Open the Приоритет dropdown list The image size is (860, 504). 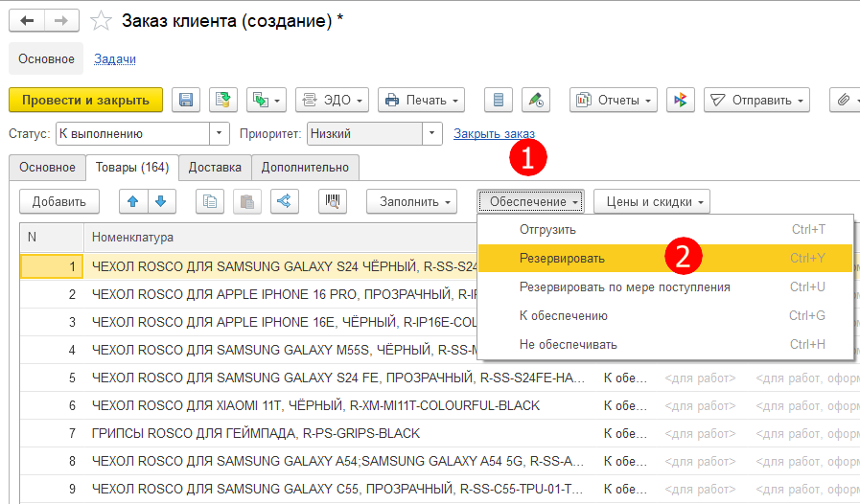coord(432,134)
